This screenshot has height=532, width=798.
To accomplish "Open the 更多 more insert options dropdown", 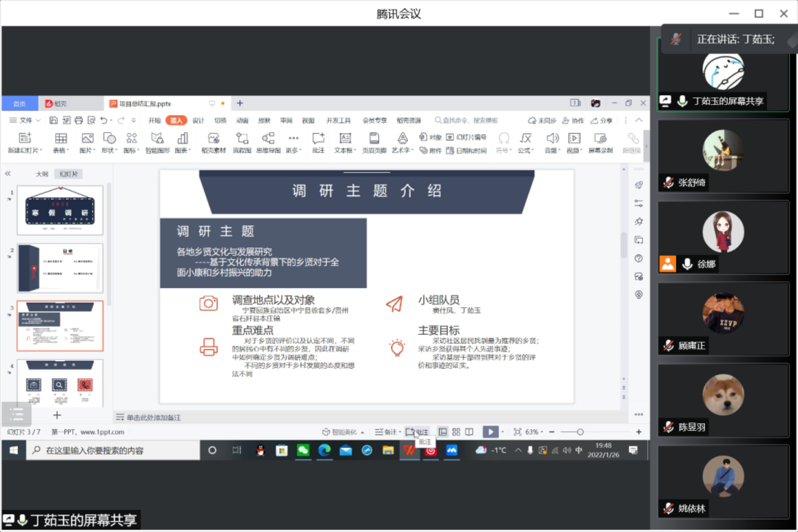I will (293, 142).
